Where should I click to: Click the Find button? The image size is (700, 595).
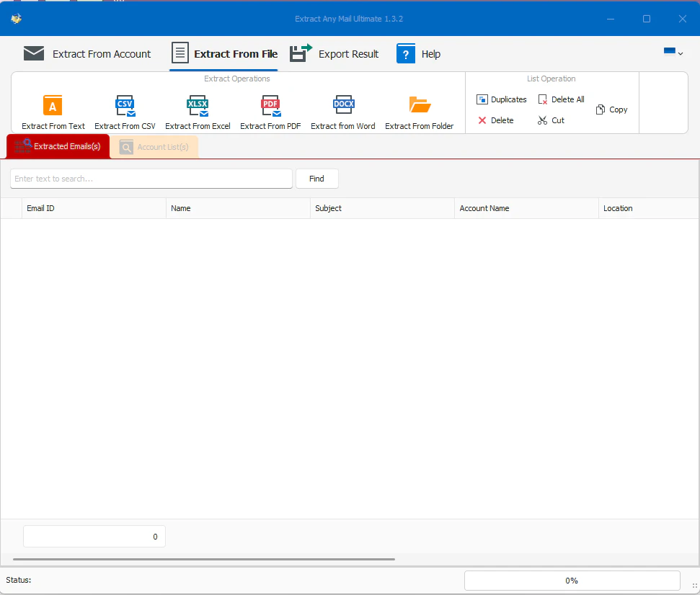(317, 179)
